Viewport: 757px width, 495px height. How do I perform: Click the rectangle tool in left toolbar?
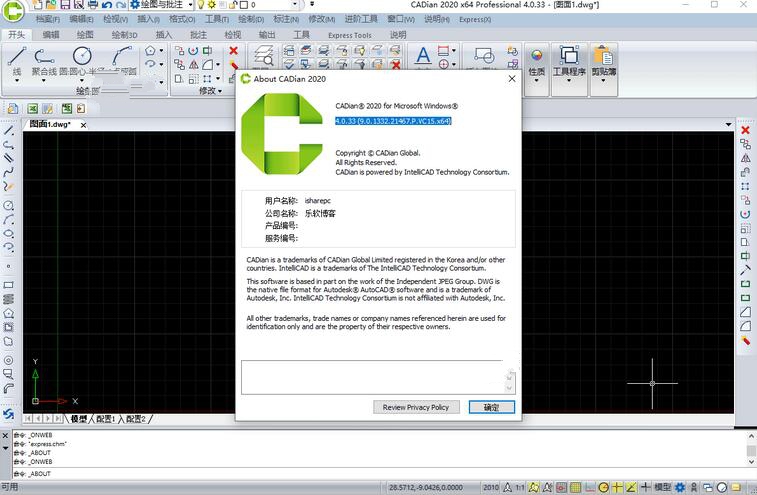tap(8, 285)
